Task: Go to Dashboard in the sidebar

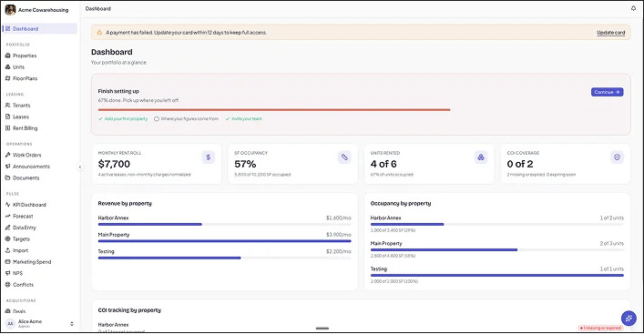Action: [x=40, y=29]
